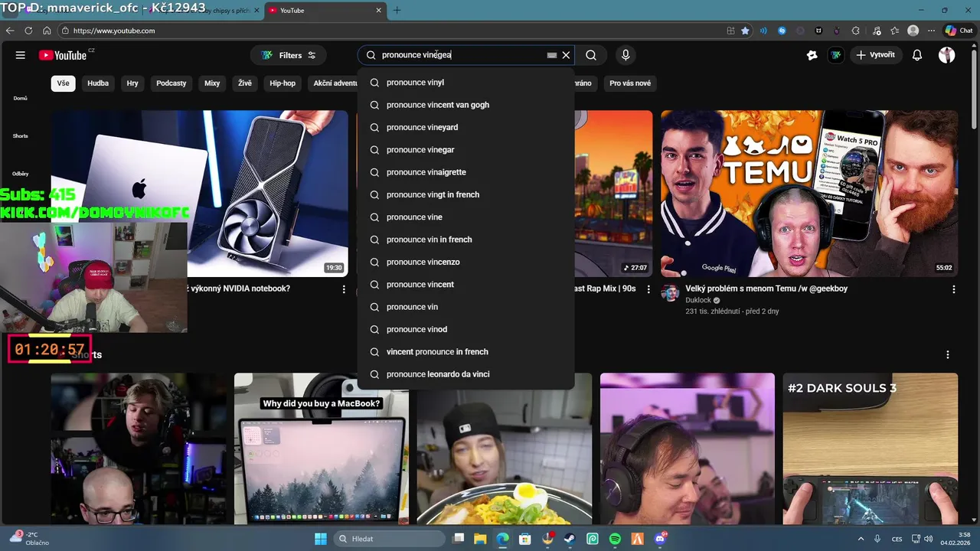Open Odběry subscriptions in the sidebar
This screenshot has height=551, width=980.
(20, 174)
